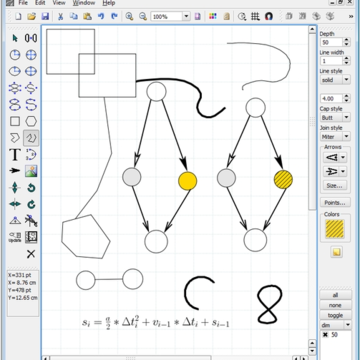
Task: Select the pointer selection tool
Action: click(15, 38)
